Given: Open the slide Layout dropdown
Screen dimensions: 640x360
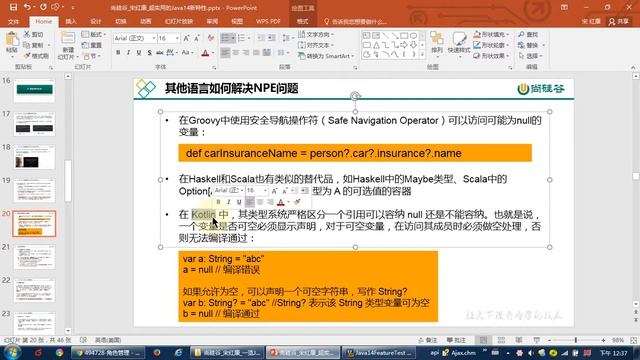Looking at the screenshot, I should 94,34.
